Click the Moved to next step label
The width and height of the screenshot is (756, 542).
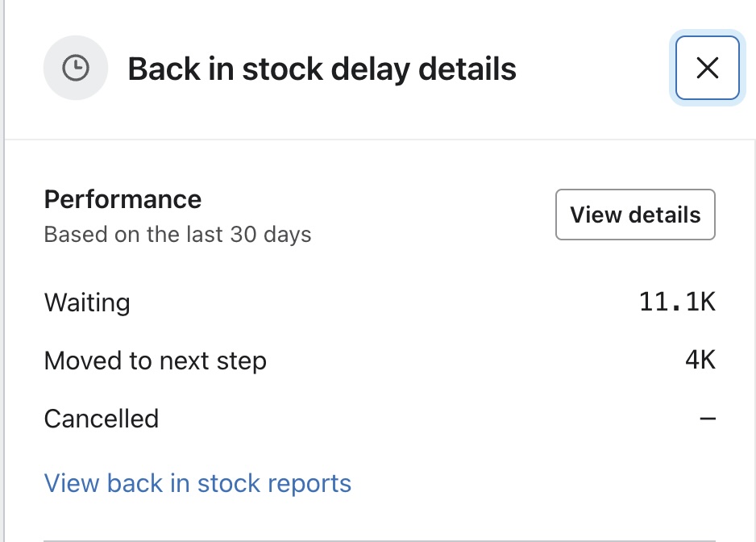(156, 361)
